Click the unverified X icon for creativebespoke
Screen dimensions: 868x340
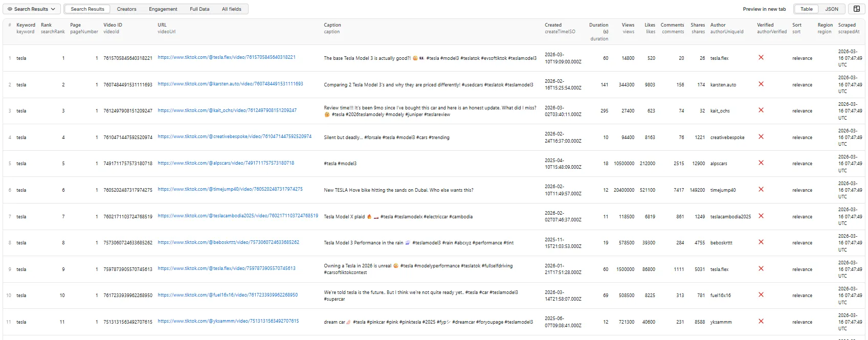(761, 137)
